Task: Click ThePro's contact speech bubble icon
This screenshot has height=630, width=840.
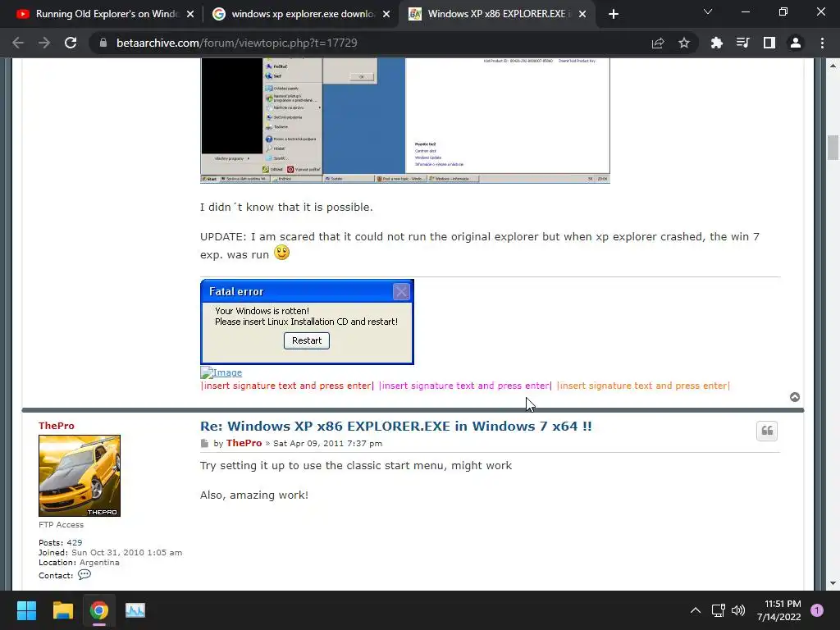Action: coord(84,575)
